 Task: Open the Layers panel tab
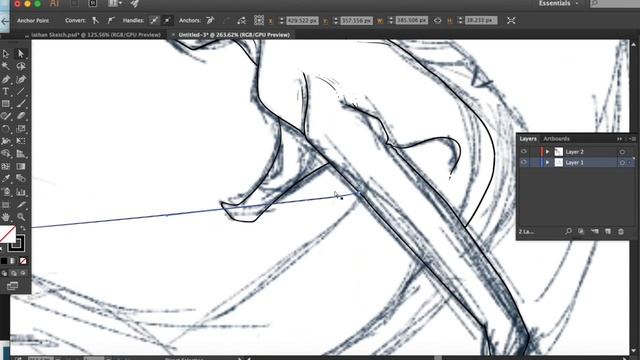pyautogui.click(x=528, y=139)
